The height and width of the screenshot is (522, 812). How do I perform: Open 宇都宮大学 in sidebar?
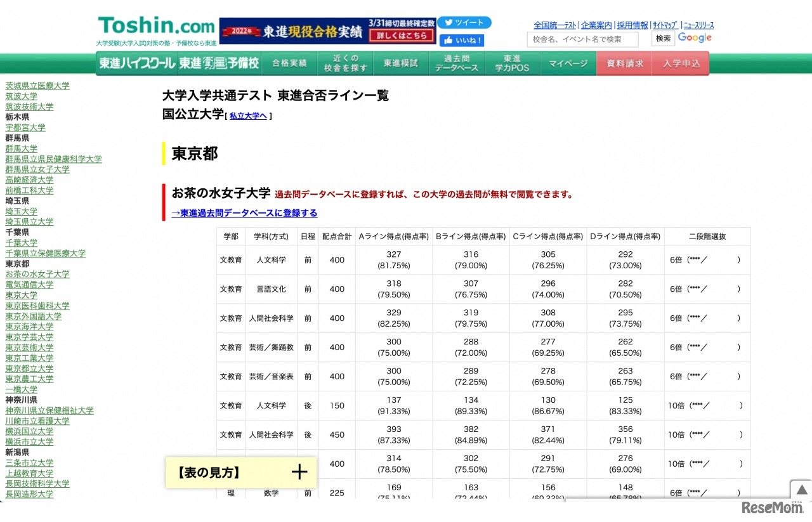25,127
